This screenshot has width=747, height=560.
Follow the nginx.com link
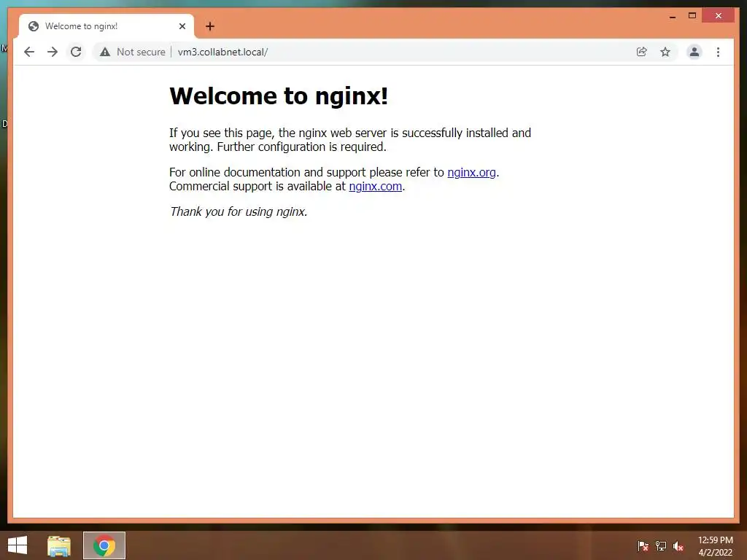tap(376, 186)
